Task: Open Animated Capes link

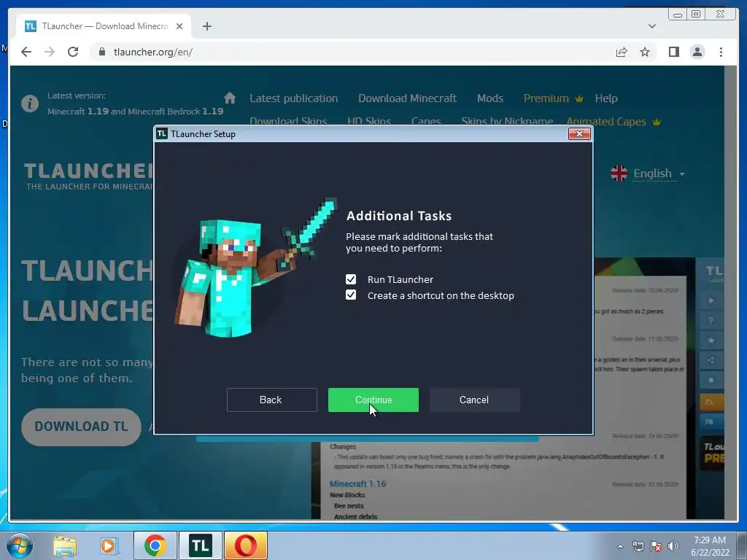Action: click(613, 122)
